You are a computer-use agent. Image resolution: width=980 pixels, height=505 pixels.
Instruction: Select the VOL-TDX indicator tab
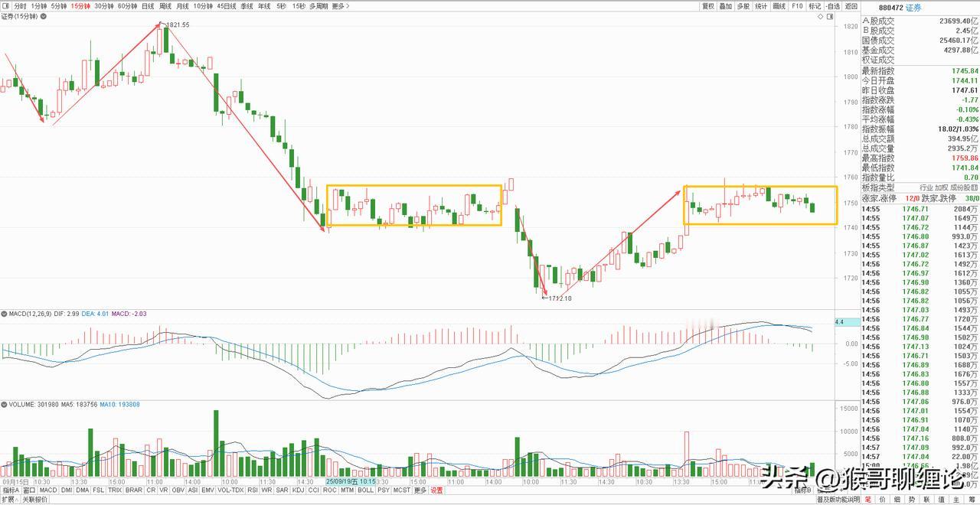point(230,490)
